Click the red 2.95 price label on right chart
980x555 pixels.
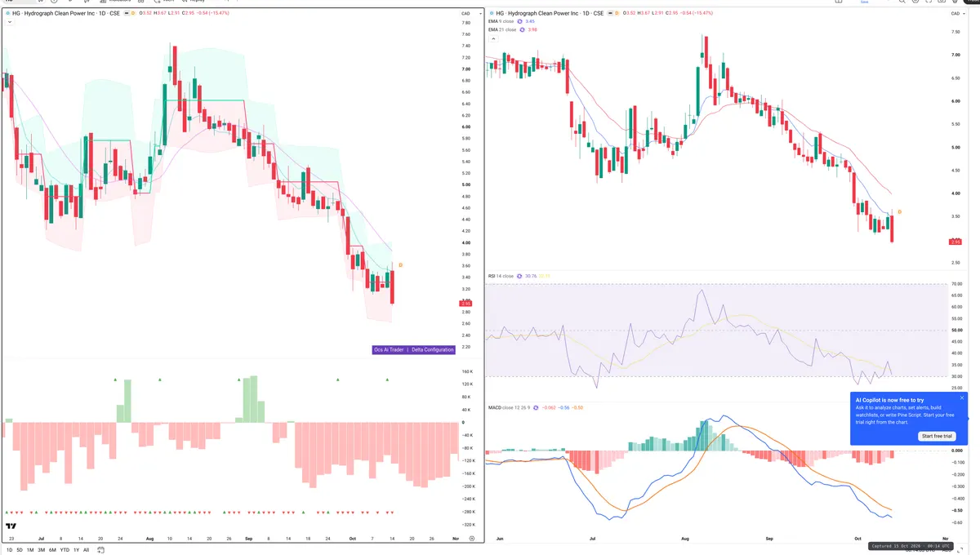955,242
